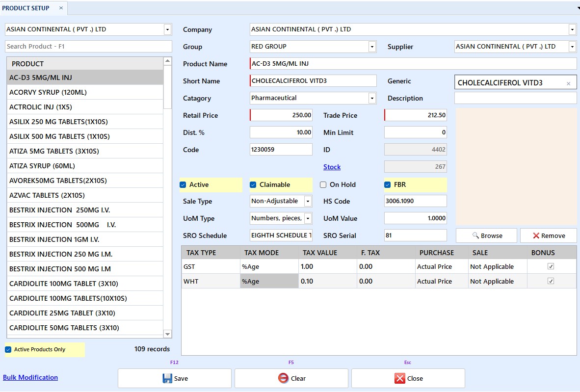Click the Search Product field
Screen dimensions: 580x392
88,46
